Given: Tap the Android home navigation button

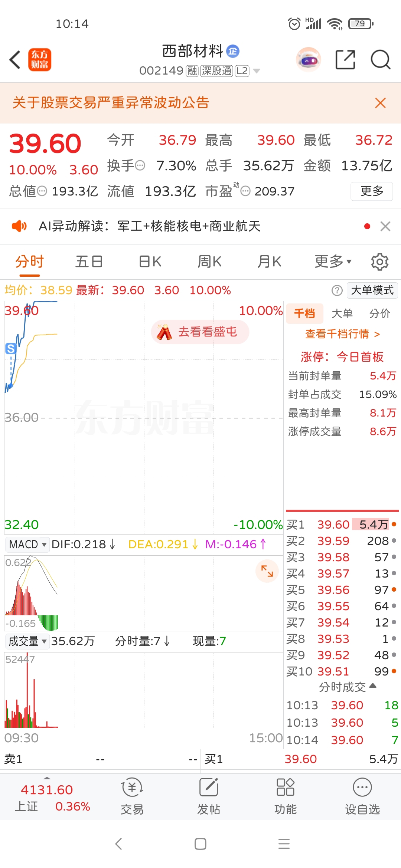Looking at the screenshot, I should pyautogui.click(x=200, y=844).
